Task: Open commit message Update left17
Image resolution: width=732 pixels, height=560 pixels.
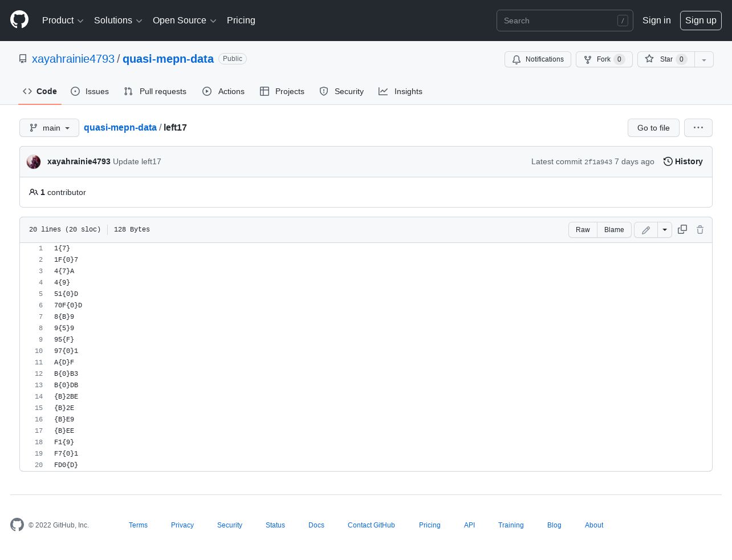Action: click(137, 161)
